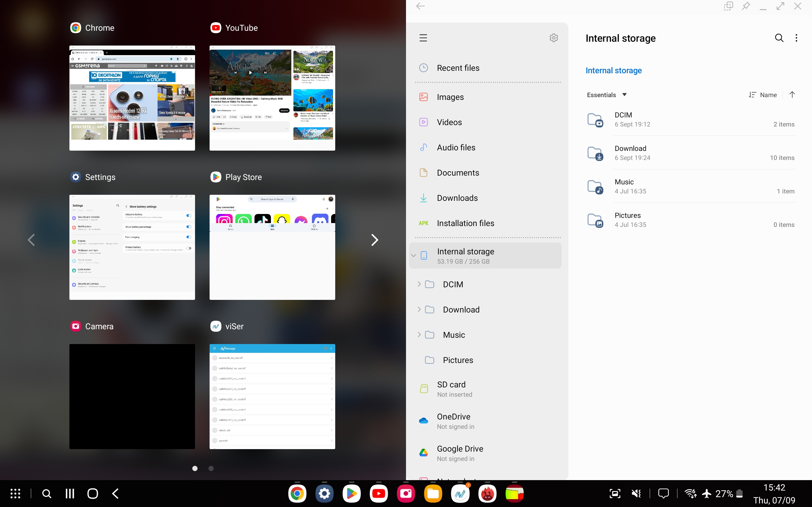Launch Play Store from the taskbar

tap(351, 494)
